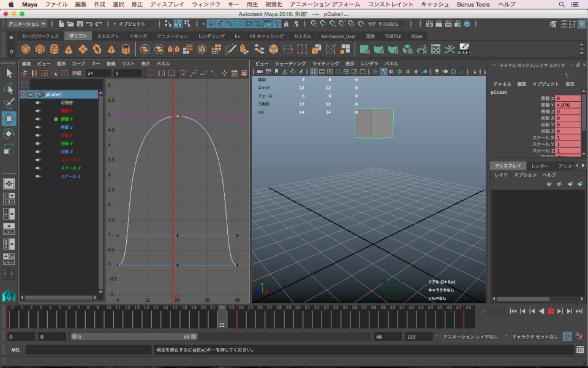Create a polygon cone from the shelf
588x368 pixels.
coord(69,49)
